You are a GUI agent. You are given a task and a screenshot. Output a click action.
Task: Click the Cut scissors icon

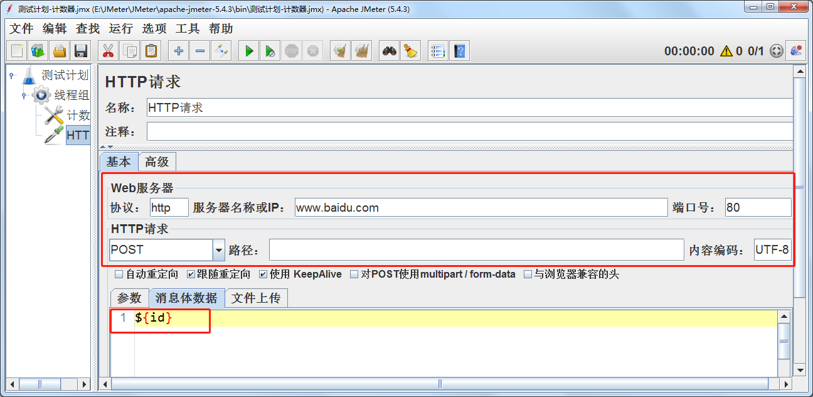(108, 51)
